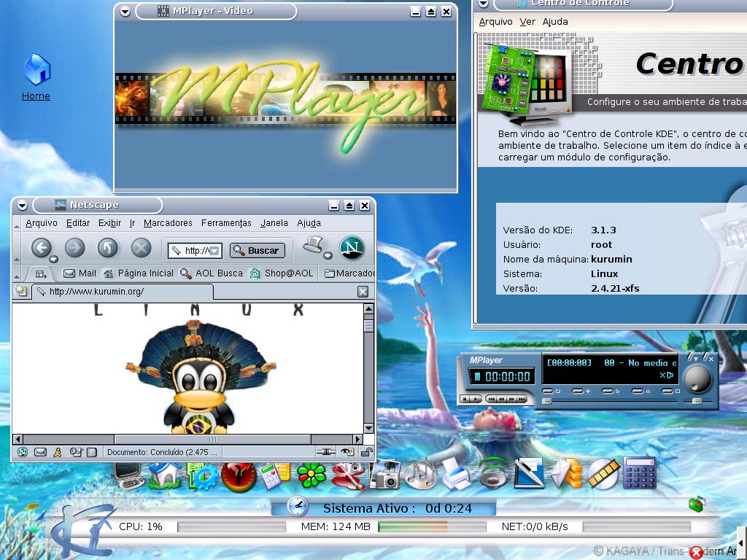Screen dimensions: 747x560
Task: Go to Página Inicial bookmark
Action: (x=139, y=273)
